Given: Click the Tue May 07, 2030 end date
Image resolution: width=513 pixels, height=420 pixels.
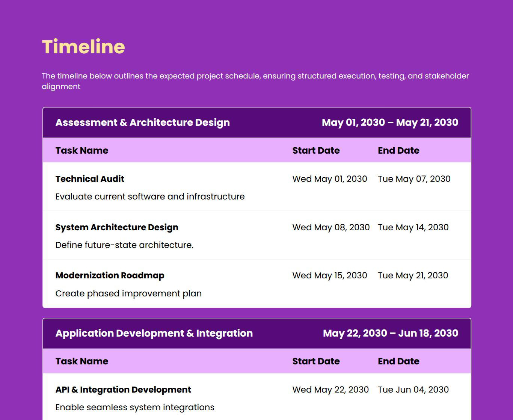Looking at the screenshot, I should (x=414, y=179).
